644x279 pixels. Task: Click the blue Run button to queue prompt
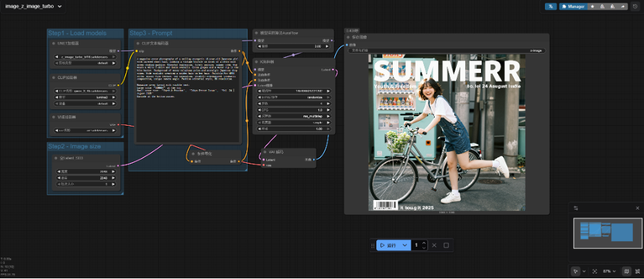[x=388, y=245]
